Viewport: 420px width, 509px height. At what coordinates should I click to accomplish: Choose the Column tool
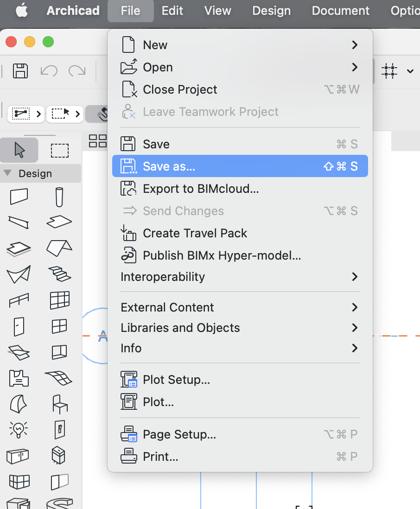click(x=59, y=197)
